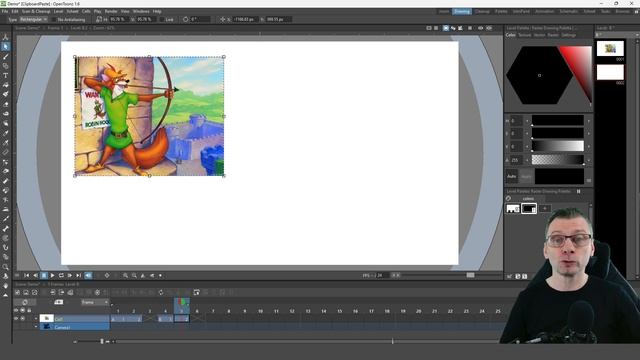
Task: Toggle the camera stand view icon
Action: pyautogui.click(x=445, y=28)
